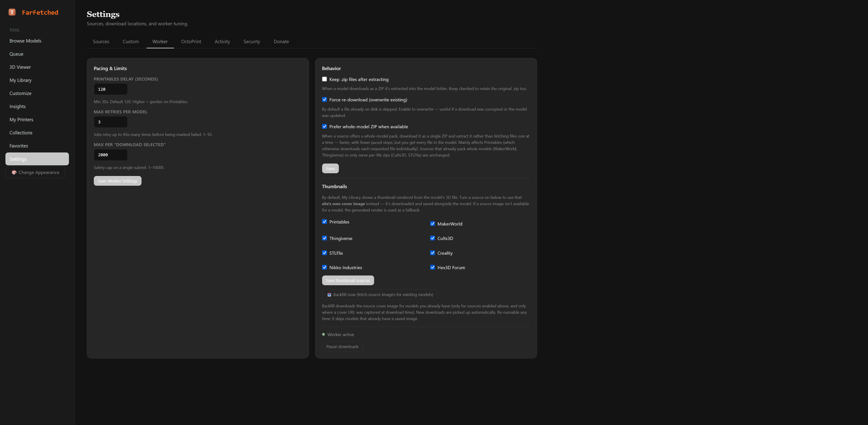Select the Worker tab
The height and width of the screenshot is (425, 868).
point(160,41)
